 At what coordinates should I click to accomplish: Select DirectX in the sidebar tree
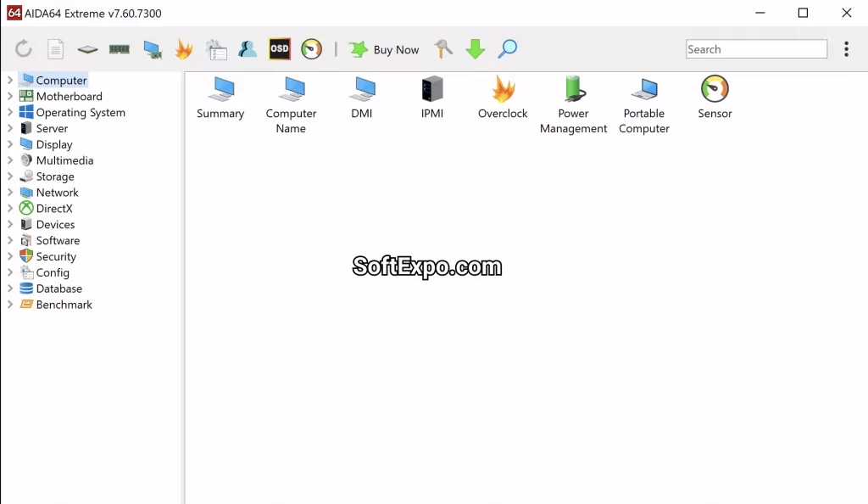coord(54,209)
